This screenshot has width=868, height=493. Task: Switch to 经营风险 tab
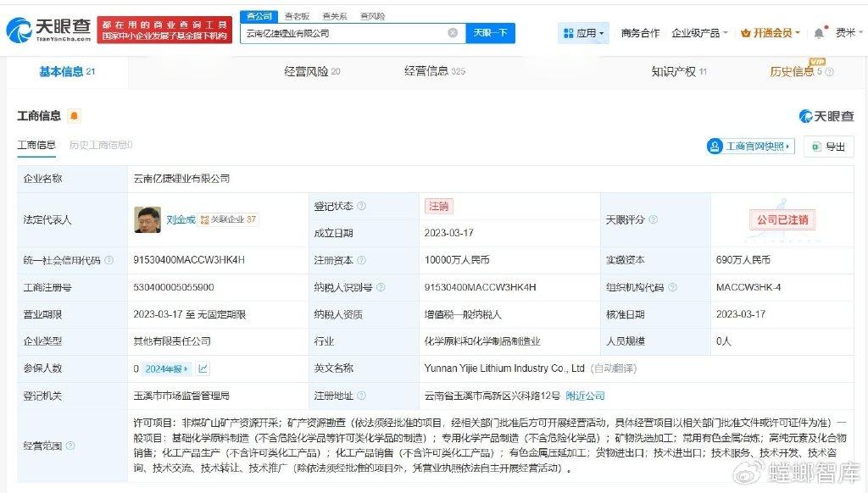tap(312, 71)
